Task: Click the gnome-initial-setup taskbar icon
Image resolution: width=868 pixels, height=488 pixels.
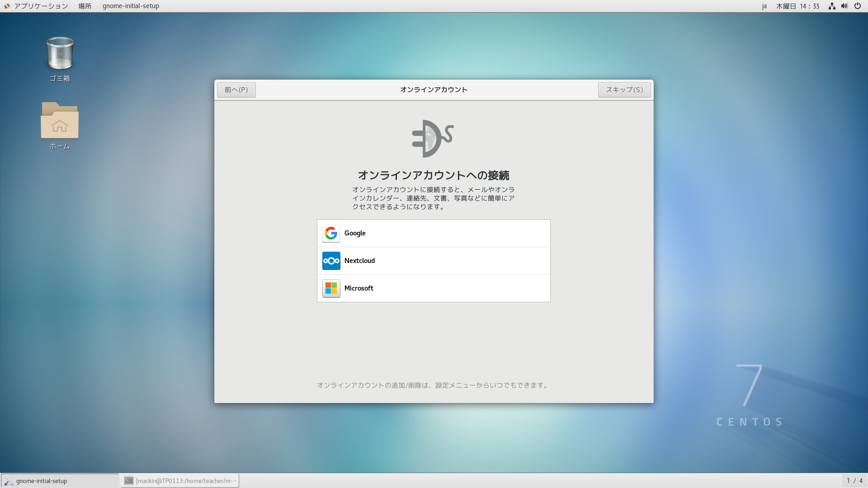Action: (x=9, y=481)
